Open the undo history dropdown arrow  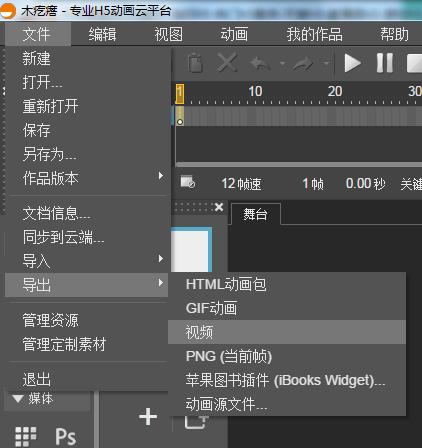tap(282, 63)
